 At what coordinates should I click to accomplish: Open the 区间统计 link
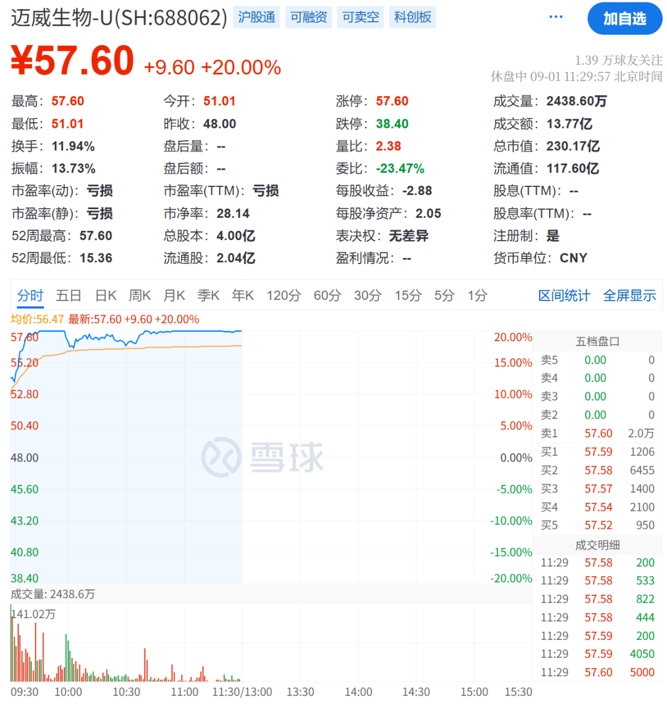click(564, 295)
